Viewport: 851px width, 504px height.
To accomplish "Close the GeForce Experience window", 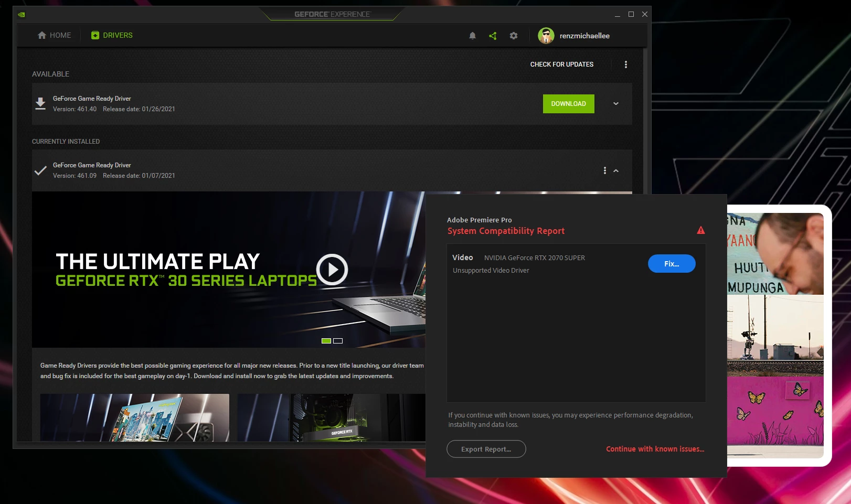I will 645,15.
